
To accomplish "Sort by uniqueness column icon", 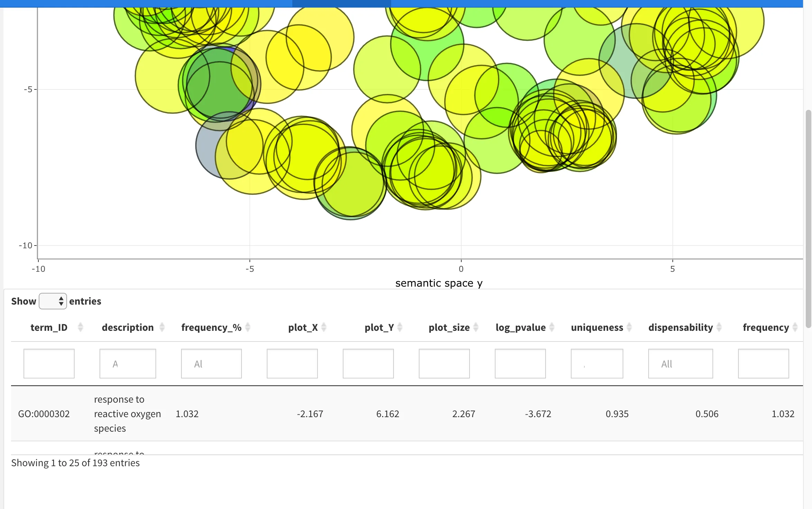I will click(629, 327).
